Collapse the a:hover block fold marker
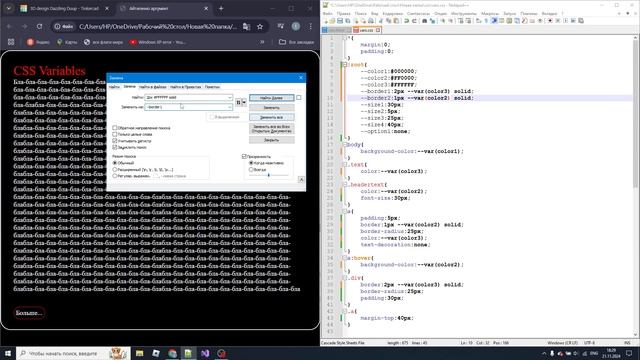This screenshot has height=360, width=640. click(345, 258)
